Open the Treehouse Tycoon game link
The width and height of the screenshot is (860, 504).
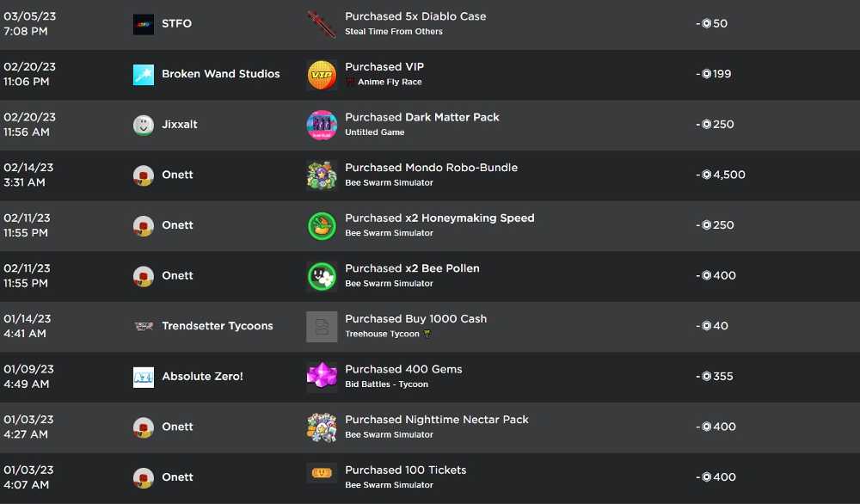382,334
